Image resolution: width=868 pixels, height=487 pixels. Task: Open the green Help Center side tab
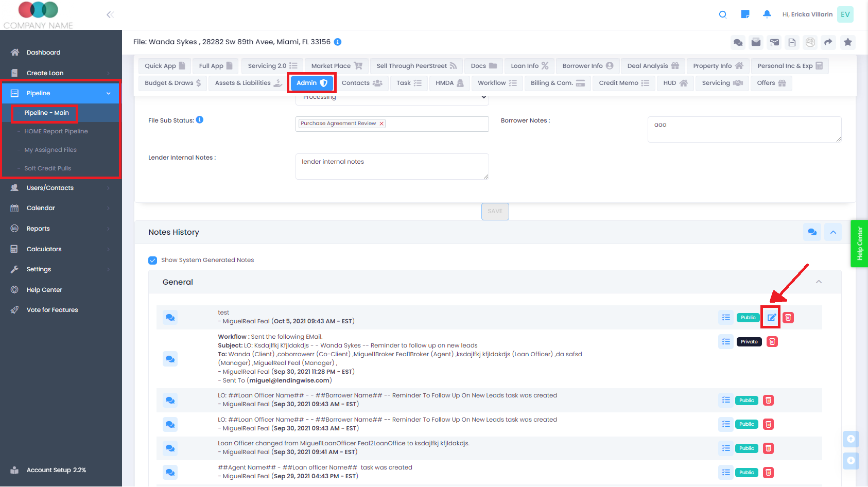(859, 243)
